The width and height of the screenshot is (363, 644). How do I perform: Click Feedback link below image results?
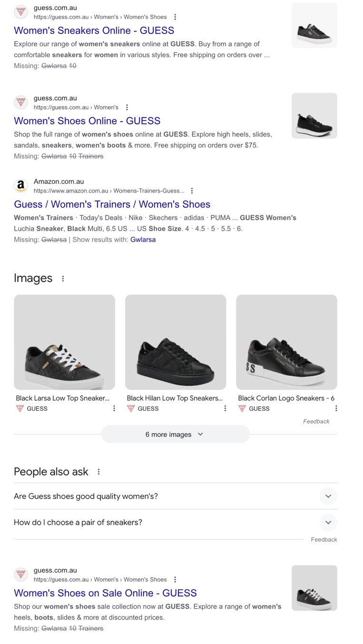pos(316,421)
